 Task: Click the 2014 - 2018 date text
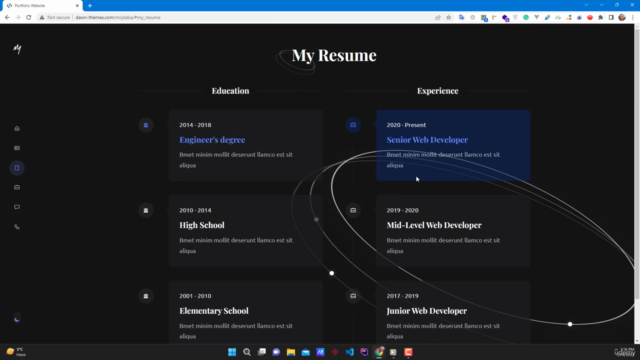point(195,125)
